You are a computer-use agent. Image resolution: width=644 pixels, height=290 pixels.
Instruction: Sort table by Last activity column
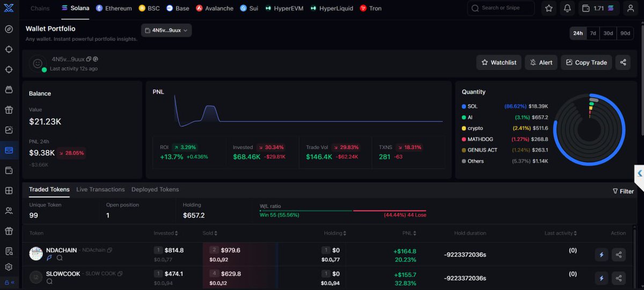pyautogui.click(x=561, y=233)
